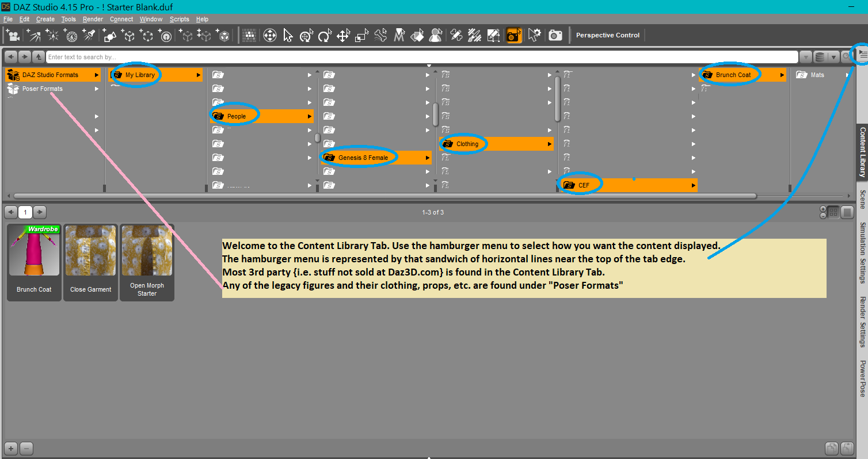
Task: Open the Mats folder
Action: [821, 75]
